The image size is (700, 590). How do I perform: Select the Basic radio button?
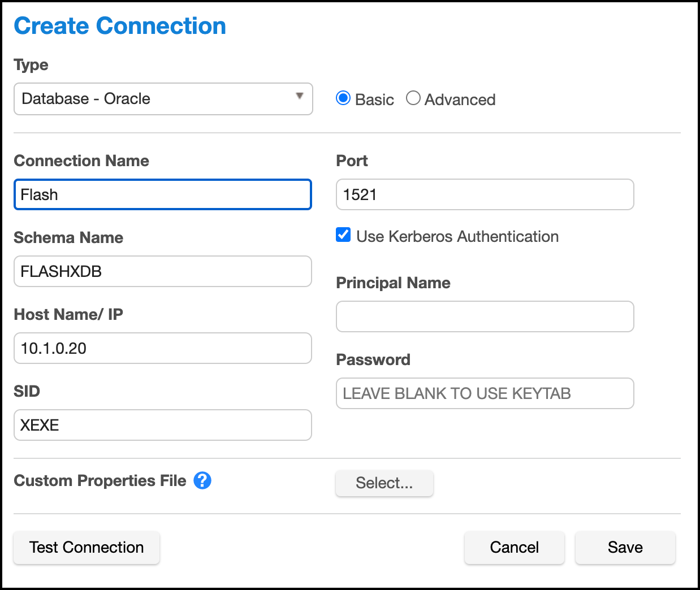point(343,98)
